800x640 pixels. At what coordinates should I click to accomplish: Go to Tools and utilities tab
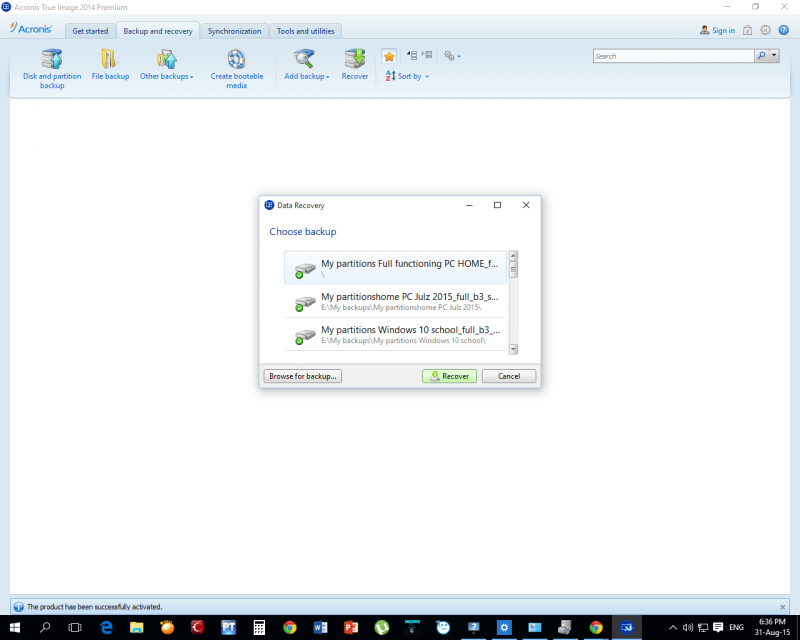[x=306, y=31]
